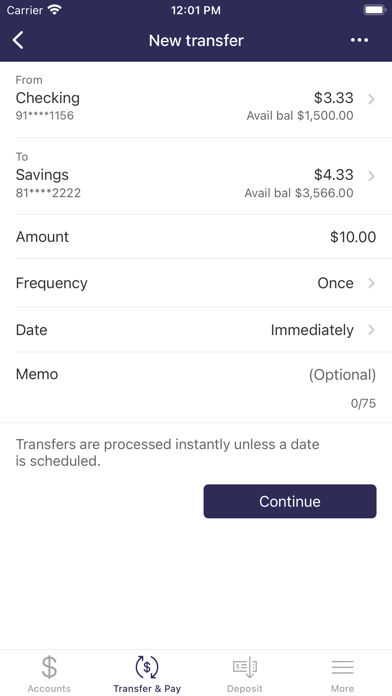Tap the Accounts dollar sign icon

click(49, 667)
